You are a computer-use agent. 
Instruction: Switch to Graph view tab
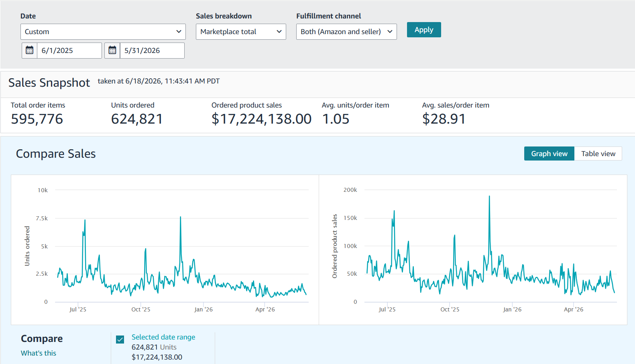click(549, 154)
